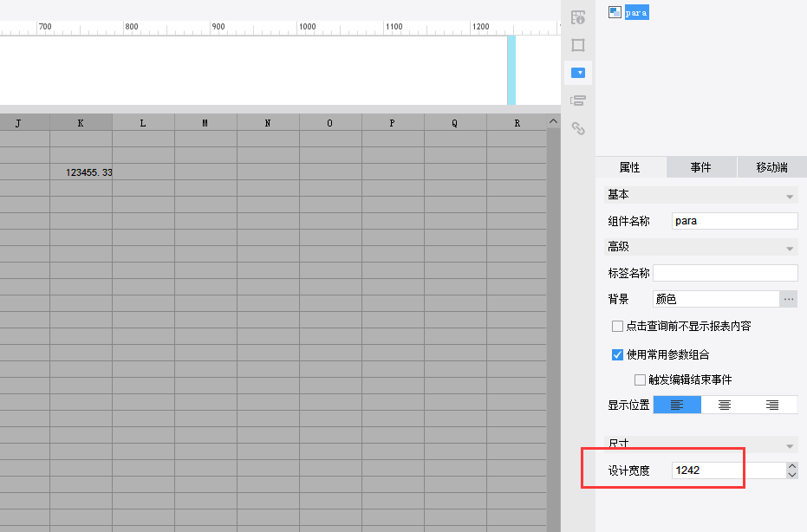Select the widget settings panel icon
This screenshot has width=807, height=532.
[x=578, y=73]
